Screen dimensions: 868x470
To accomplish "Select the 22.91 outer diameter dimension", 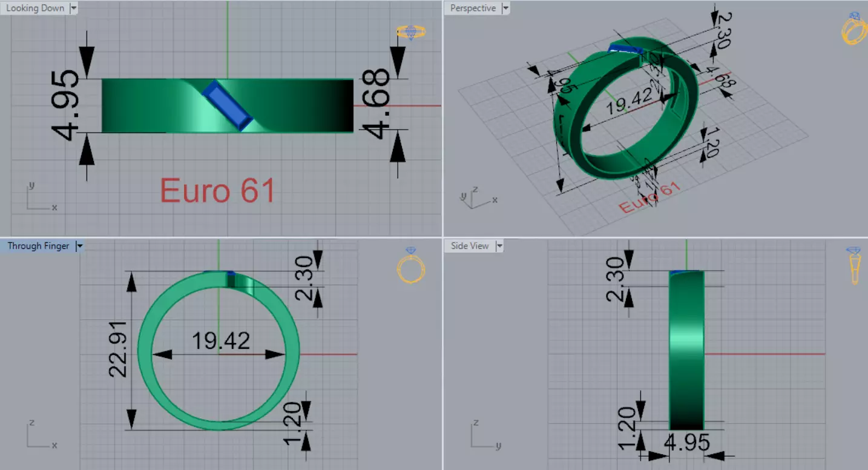I will (119, 349).
